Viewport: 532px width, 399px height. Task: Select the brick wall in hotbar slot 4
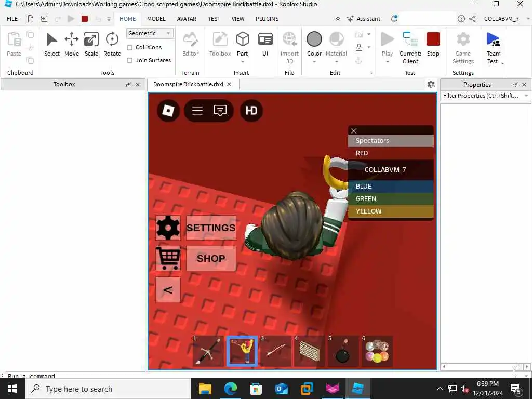(x=310, y=351)
